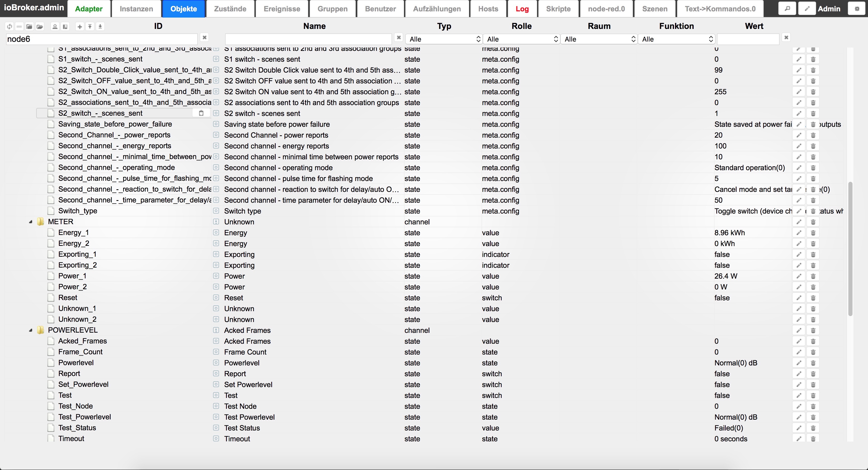This screenshot has height=470, width=868.
Task: Collapse the POWERLEVEL channel folder
Action: (31, 331)
